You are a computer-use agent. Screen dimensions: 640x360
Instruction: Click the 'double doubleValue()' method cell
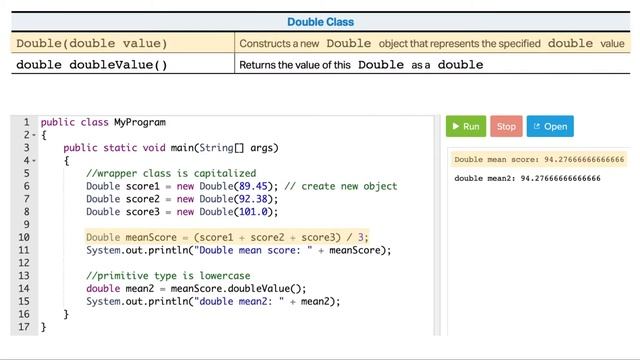(x=123, y=64)
